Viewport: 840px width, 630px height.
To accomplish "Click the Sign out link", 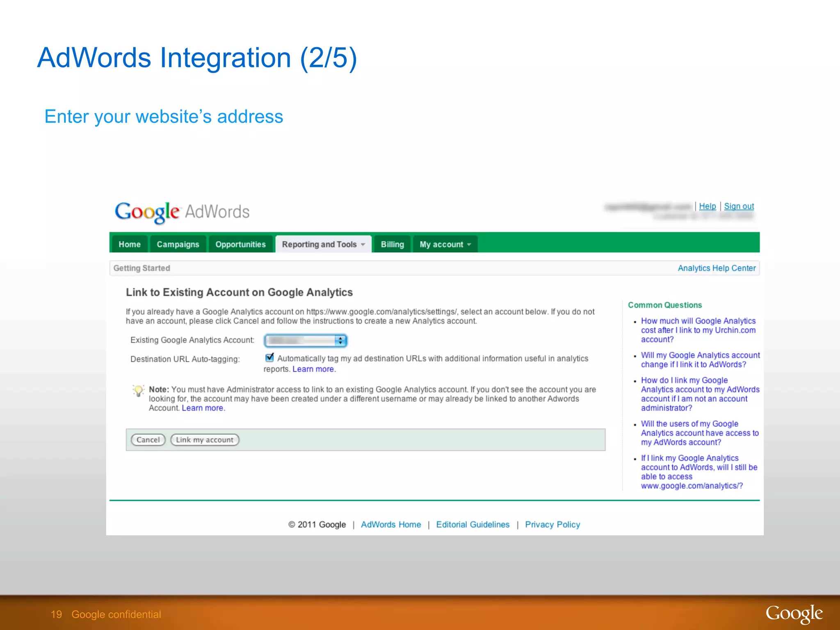I will coord(739,206).
